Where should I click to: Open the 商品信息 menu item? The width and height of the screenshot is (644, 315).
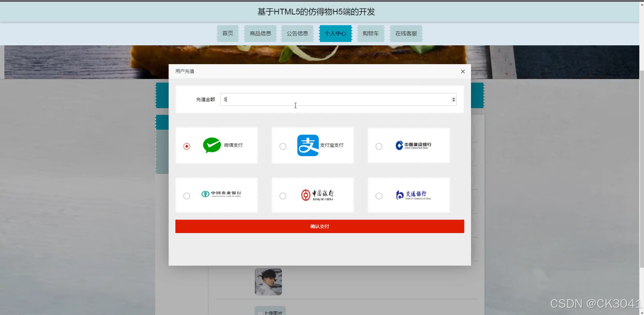click(260, 33)
